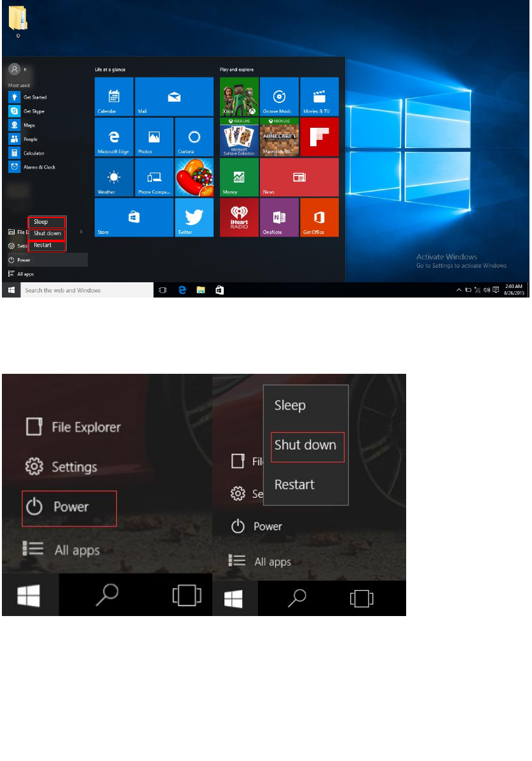This screenshot has height=761, width=532.
Task: Click the user account avatar in Start menu
Action: [15, 69]
